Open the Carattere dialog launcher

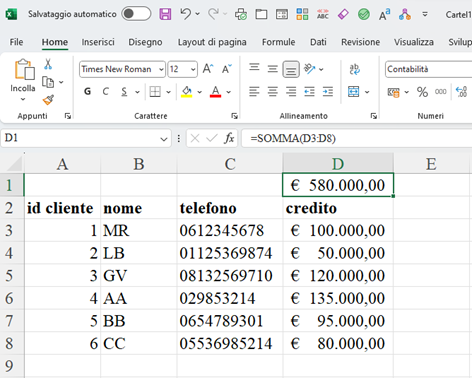click(x=235, y=116)
